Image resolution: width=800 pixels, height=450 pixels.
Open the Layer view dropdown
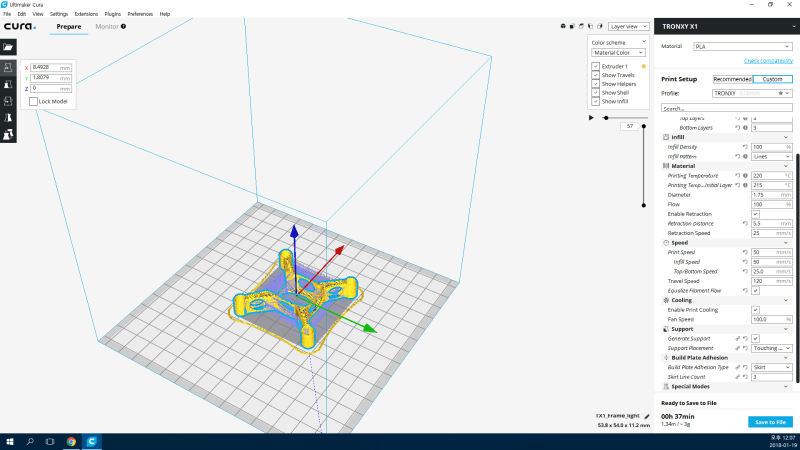pos(627,27)
